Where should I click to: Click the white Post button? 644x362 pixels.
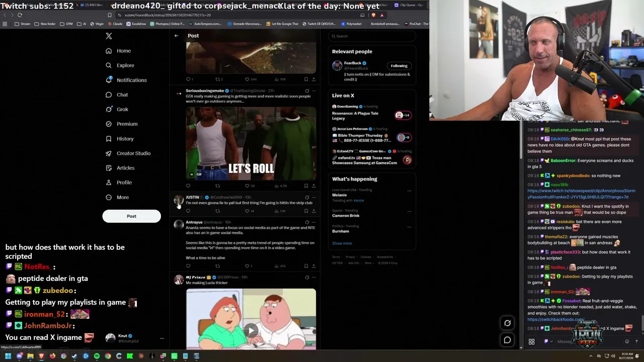(x=131, y=216)
